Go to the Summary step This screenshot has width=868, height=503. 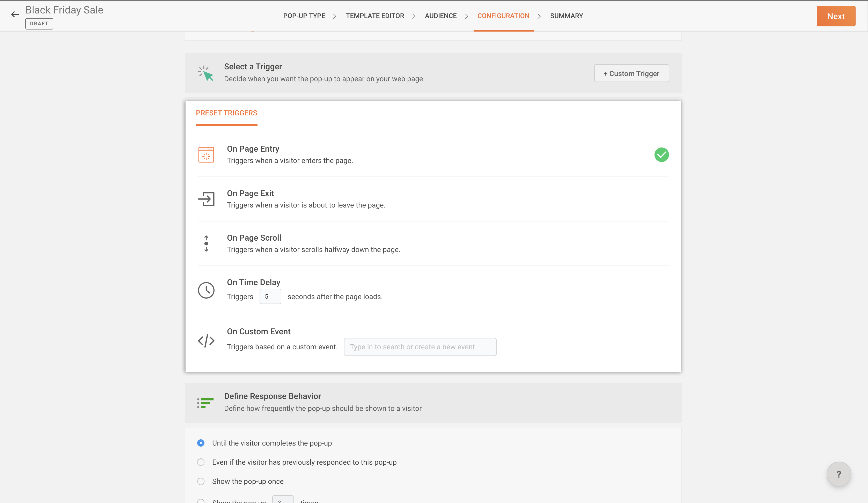(x=566, y=16)
